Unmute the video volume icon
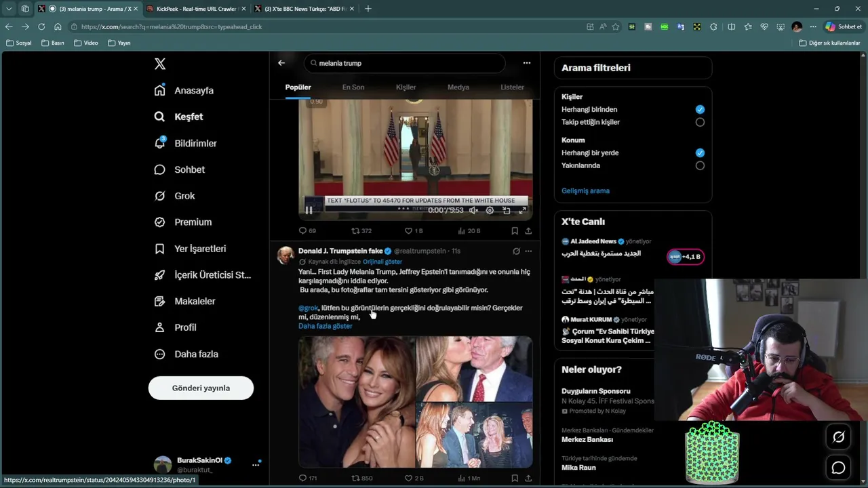The image size is (868, 488). pos(473,210)
